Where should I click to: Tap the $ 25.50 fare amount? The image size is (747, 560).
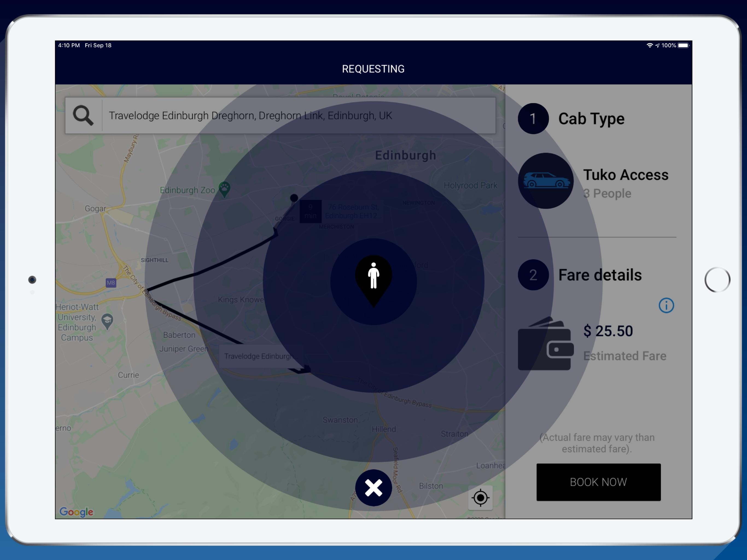(x=608, y=331)
